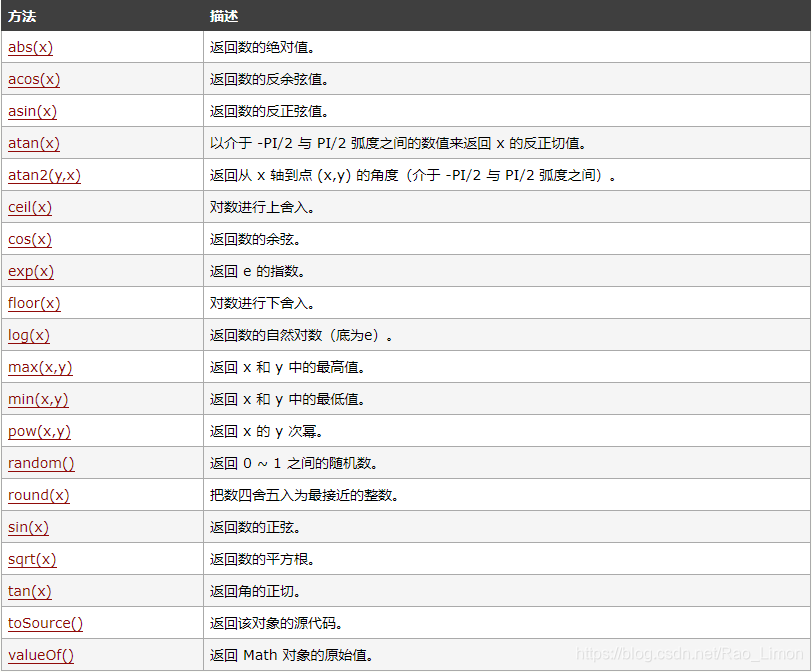Follow the min(x,y) link
The image size is (812, 672).
pos(38,400)
